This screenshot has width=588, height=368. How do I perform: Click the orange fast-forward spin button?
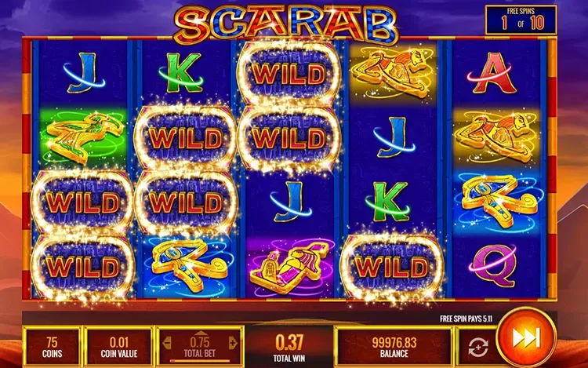point(526,337)
